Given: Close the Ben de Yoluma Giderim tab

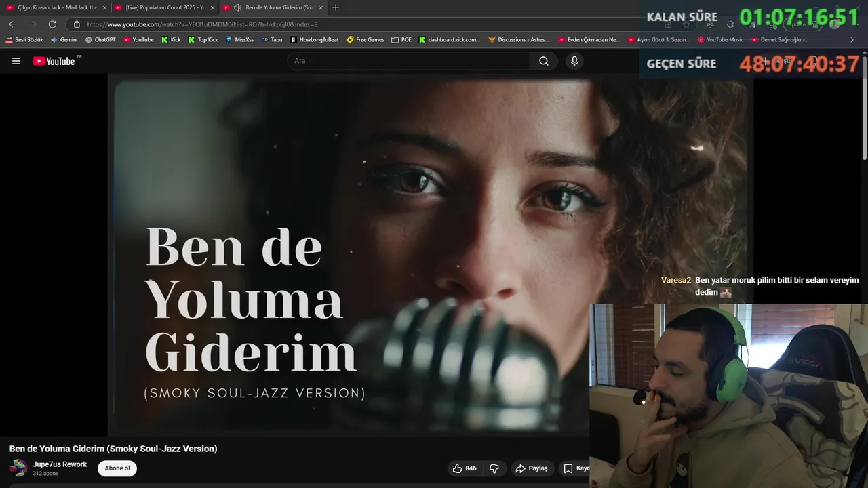Looking at the screenshot, I should click(x=320, y=7).
